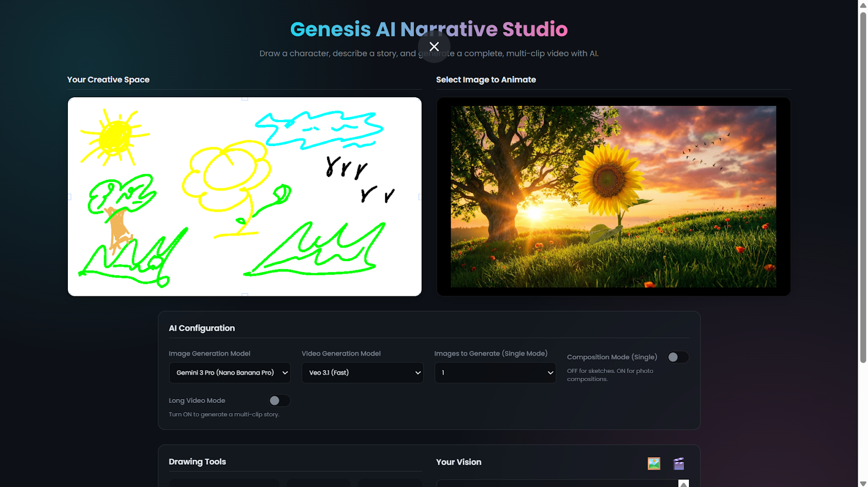Click the bottom-center resize handle of the canvas

(x=245, y=295)
